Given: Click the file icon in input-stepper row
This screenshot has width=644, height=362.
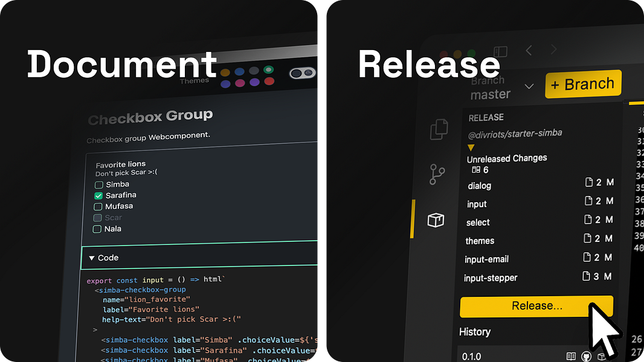Looking at the screenshot, I should tap(586, 276).
